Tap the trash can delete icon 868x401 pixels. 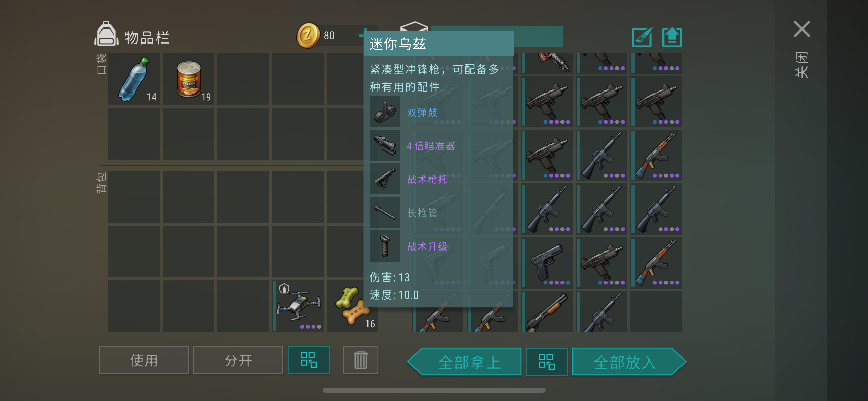[361, 360]
